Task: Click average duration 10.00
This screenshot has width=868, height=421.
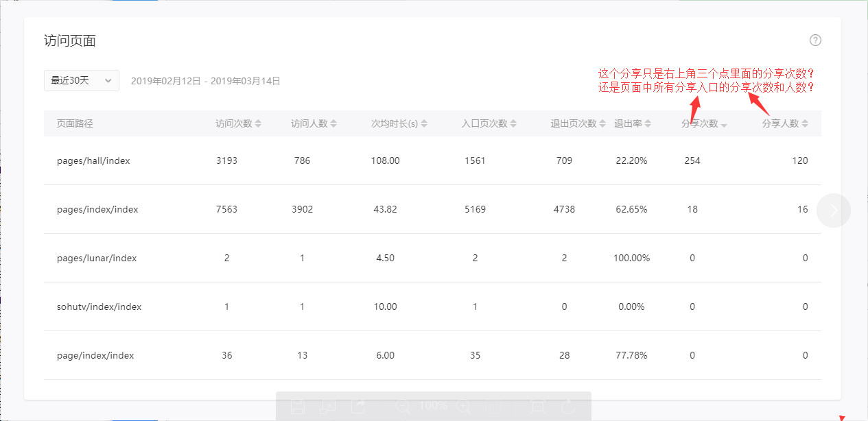Action: click(385, 306)
